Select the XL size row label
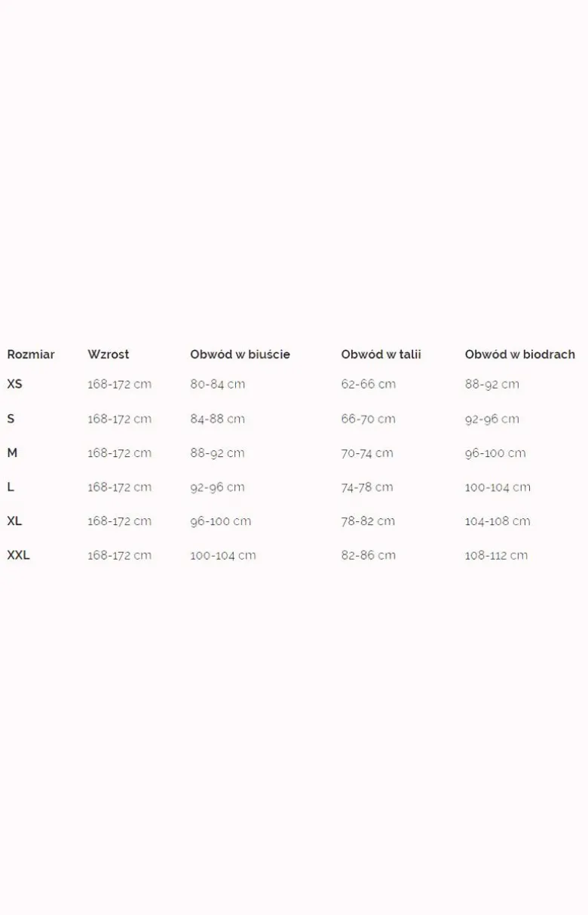The width and height of the screenshot is (588, 915). click(14, 520)
